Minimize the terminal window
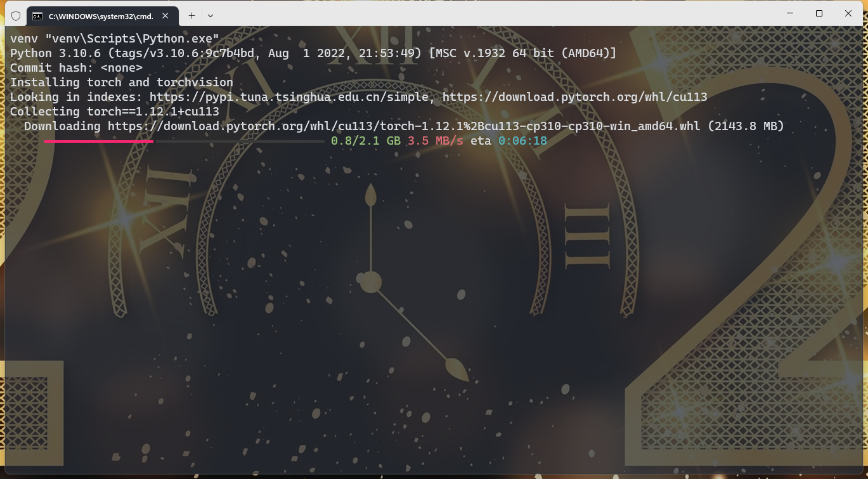This screenshot has width=868, height=479. tap(790, 13)
